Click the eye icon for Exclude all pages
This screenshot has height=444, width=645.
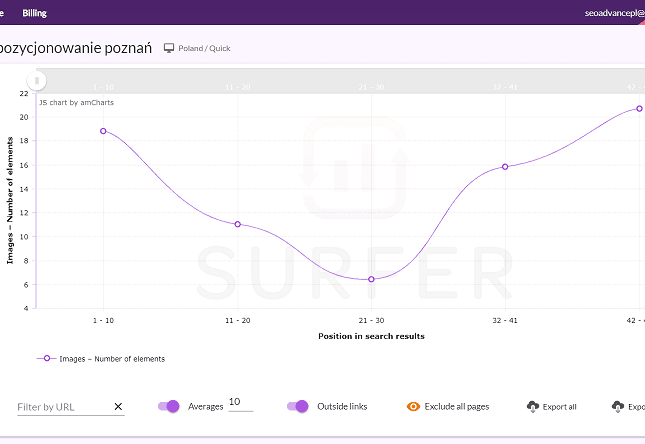click(413, 407)
